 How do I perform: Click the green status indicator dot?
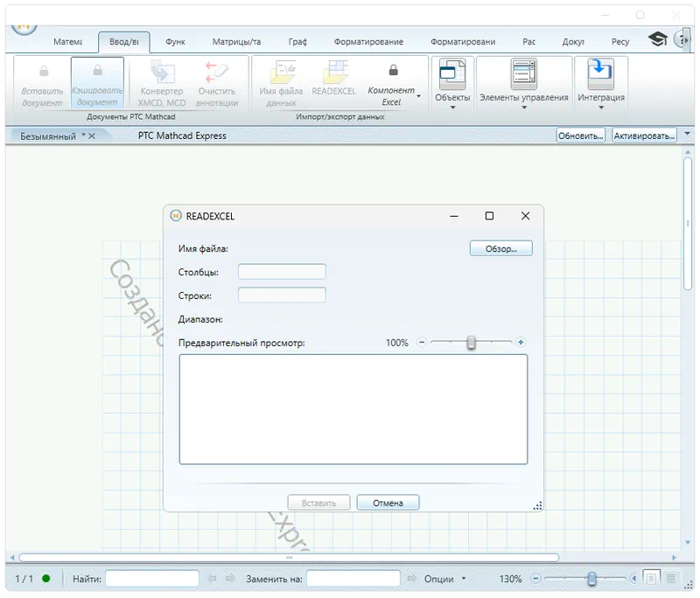[x=45, y=579]
